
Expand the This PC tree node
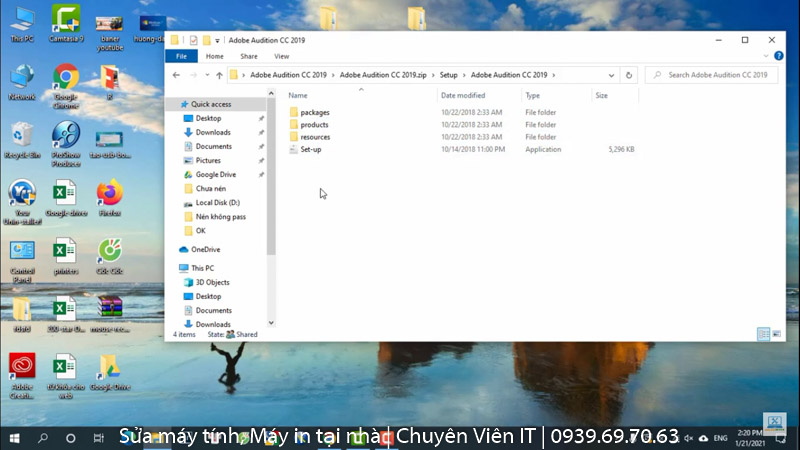coord(173,268)
